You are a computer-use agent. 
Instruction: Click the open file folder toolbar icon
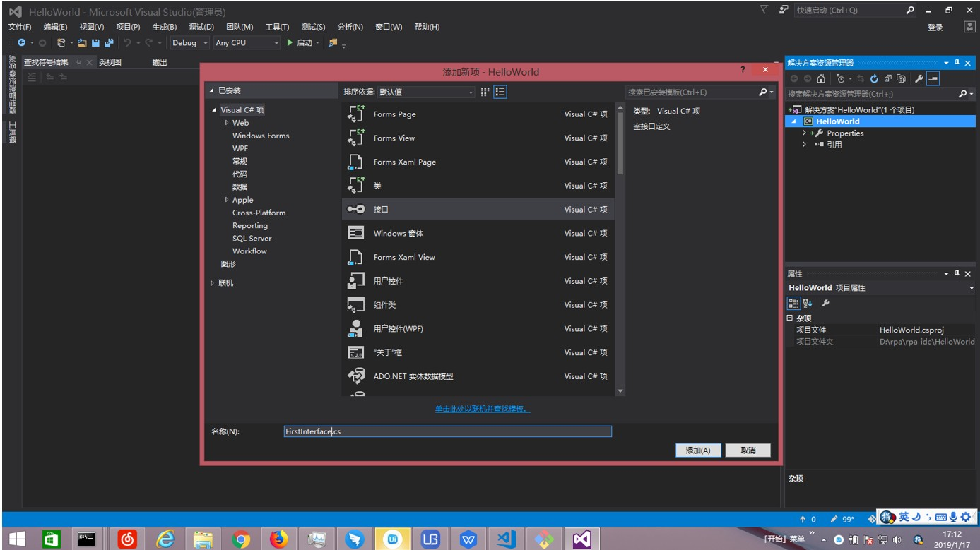coord(82,43)
